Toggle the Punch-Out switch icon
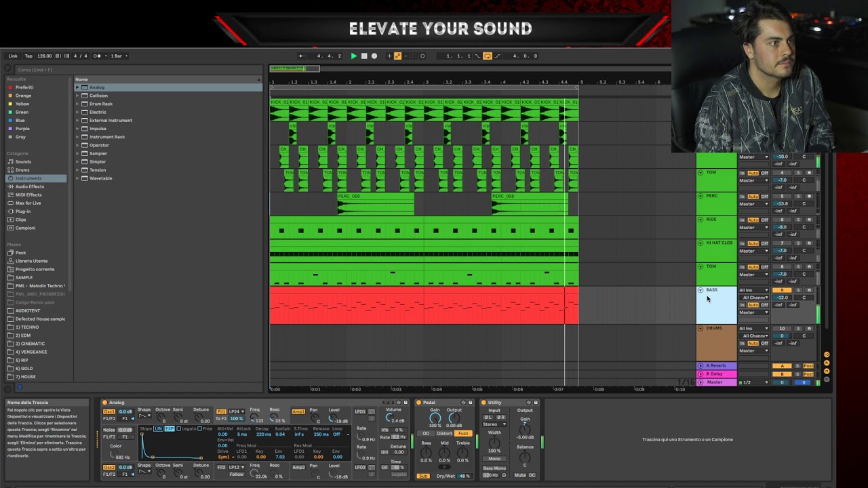The image size is (868, 488). (498, 56)
